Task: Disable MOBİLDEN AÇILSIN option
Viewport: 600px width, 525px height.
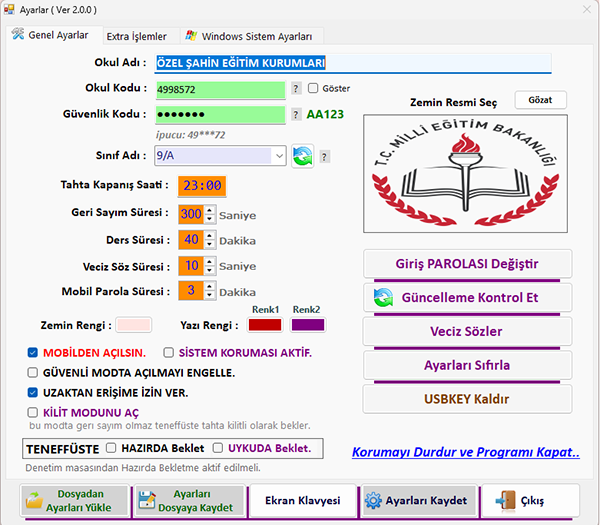Action: click(33, 353)
